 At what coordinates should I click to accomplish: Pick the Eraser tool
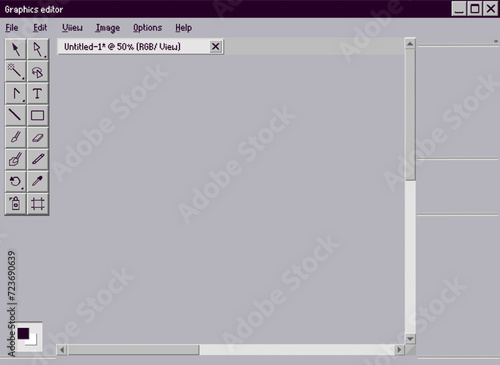click(38, 137)
